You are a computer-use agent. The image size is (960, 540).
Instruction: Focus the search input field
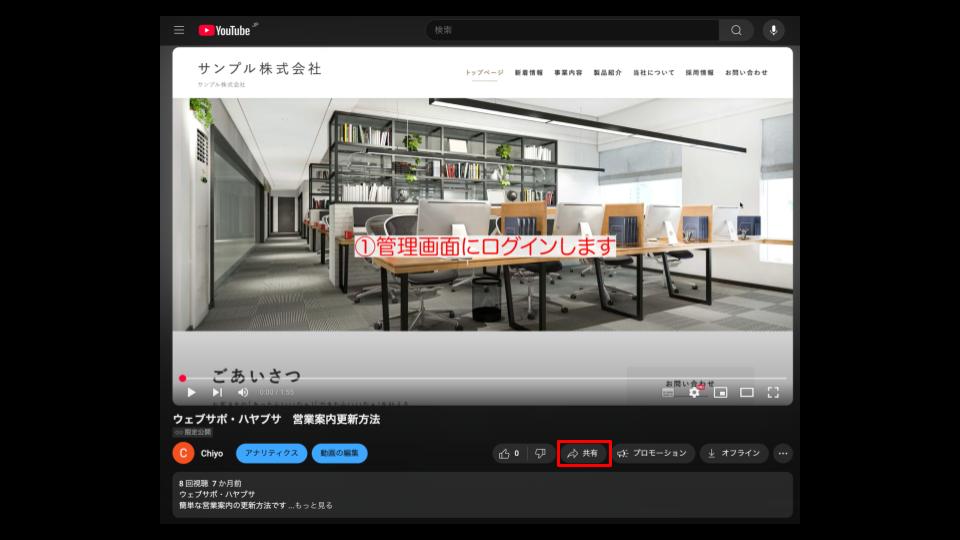pyautogui.click(x=572, y=30)
